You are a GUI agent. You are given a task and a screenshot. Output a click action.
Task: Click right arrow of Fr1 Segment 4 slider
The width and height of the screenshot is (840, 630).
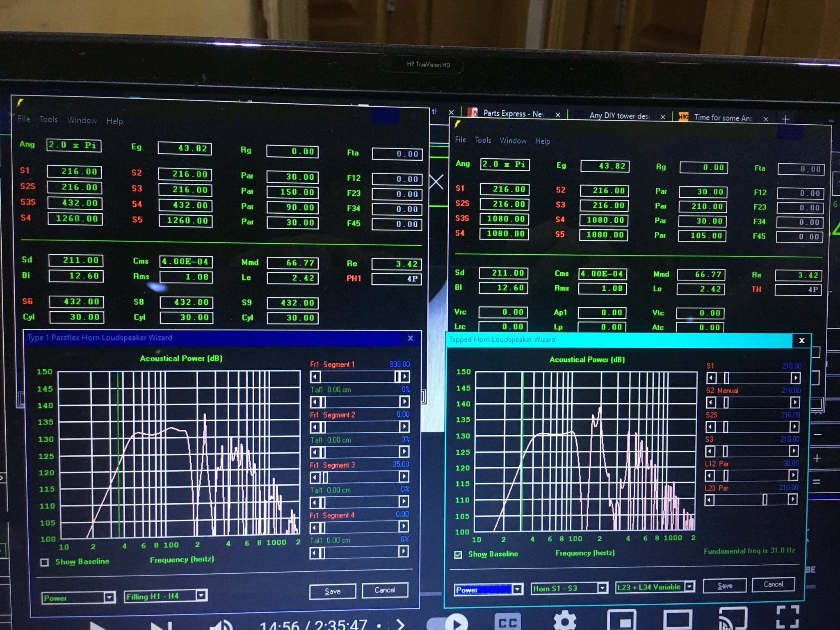click(x=404, y=526)
